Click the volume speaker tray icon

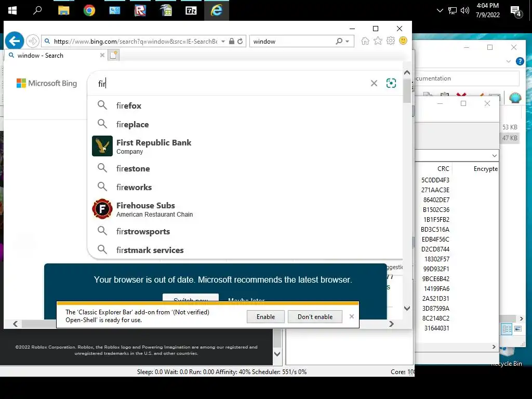(x=465, y=10)
